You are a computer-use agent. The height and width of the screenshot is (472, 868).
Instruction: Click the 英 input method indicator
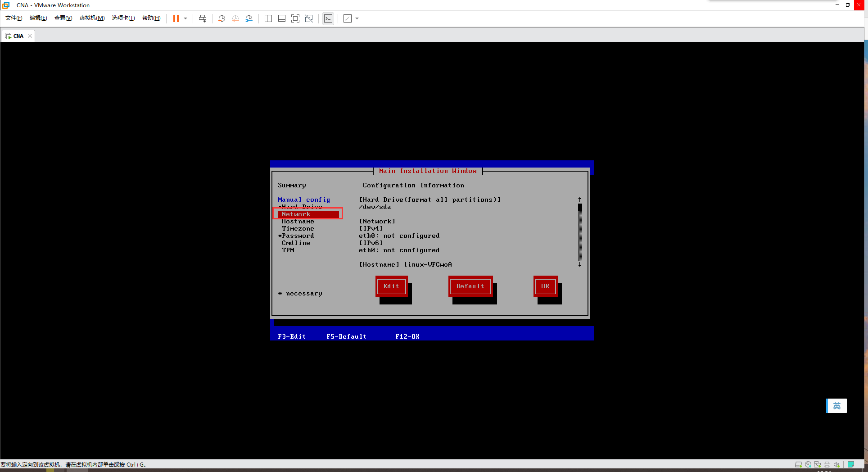836,406
